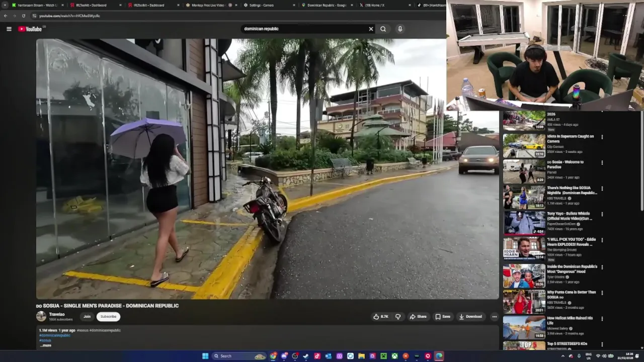The height and width of the screenshot is (362, 644).
Task: Click the KBS TRAVELS channel under Sosua Nightlife
Action: coord(557,199)
